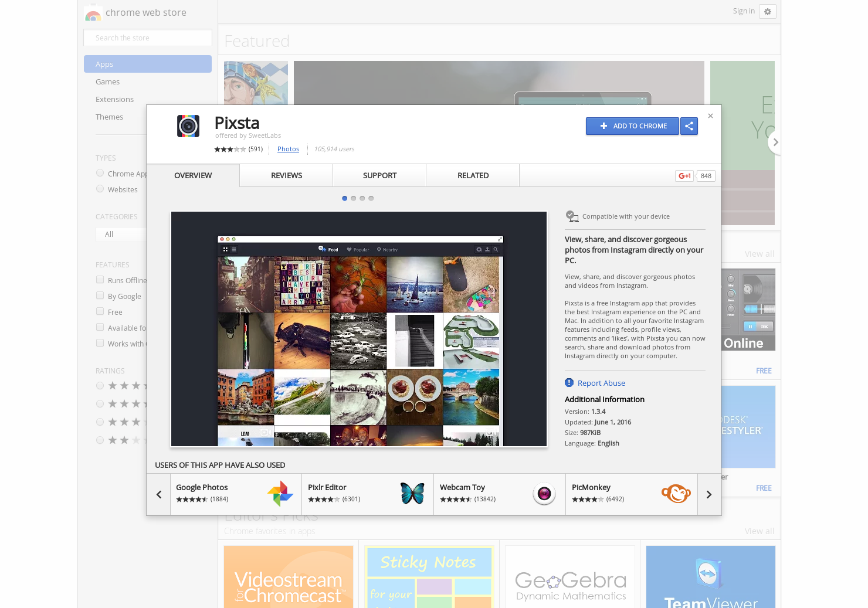
Task: Select the Websites radio button under Types
Action: [100, 189]
